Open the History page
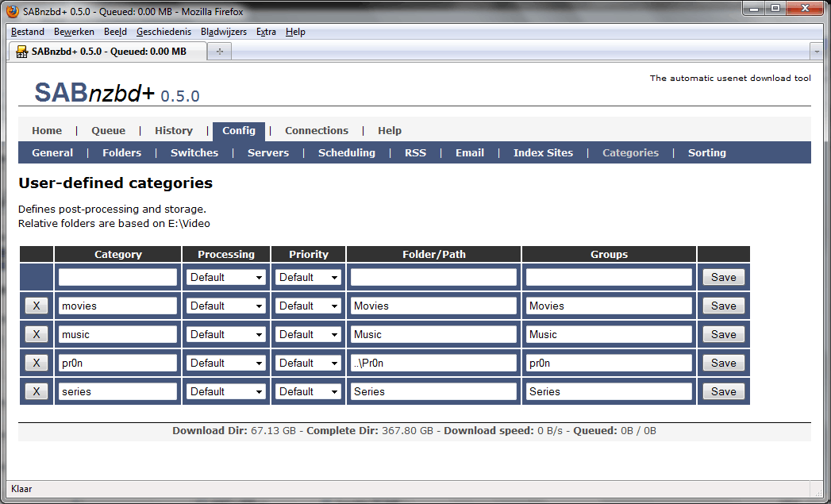 (x=173, y=130)
